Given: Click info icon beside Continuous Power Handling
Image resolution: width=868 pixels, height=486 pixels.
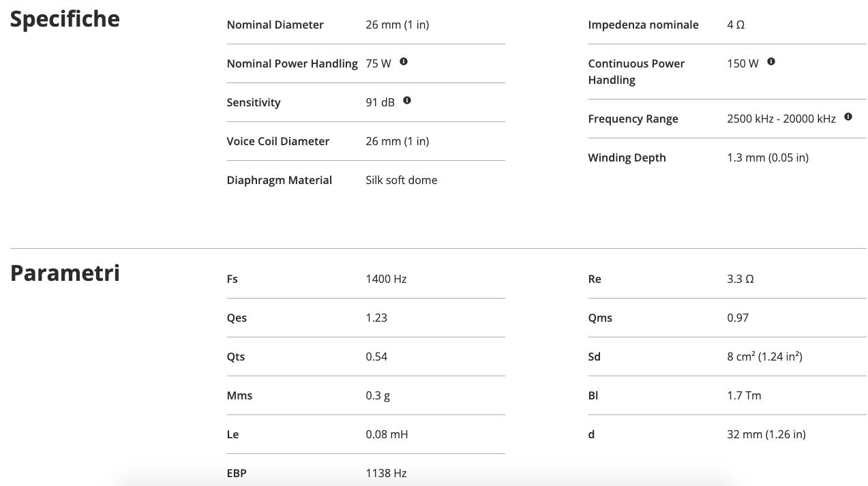Looking at the screenshot, I should pos(771,62).
